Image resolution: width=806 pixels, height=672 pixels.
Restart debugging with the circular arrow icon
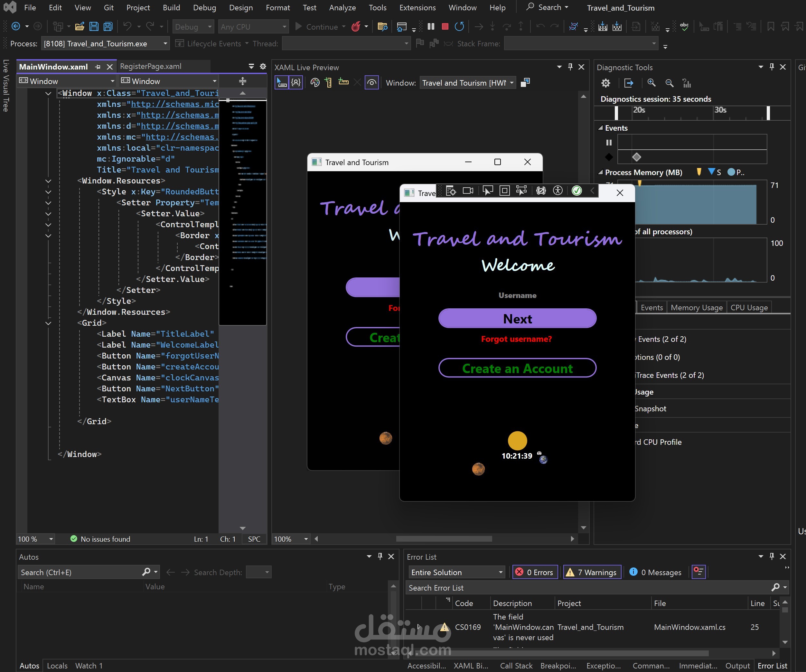(459, 26)
